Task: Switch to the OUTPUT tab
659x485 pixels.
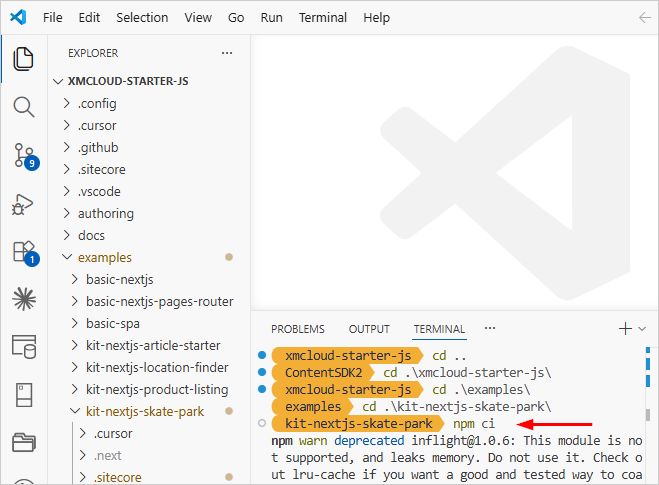Action: [x=369, y=329]
